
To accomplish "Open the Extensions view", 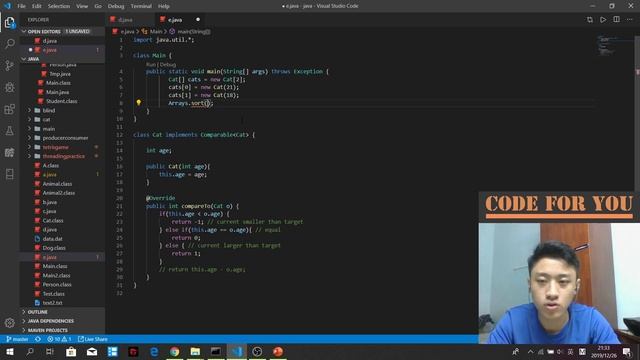I will (x=9, y=109).
